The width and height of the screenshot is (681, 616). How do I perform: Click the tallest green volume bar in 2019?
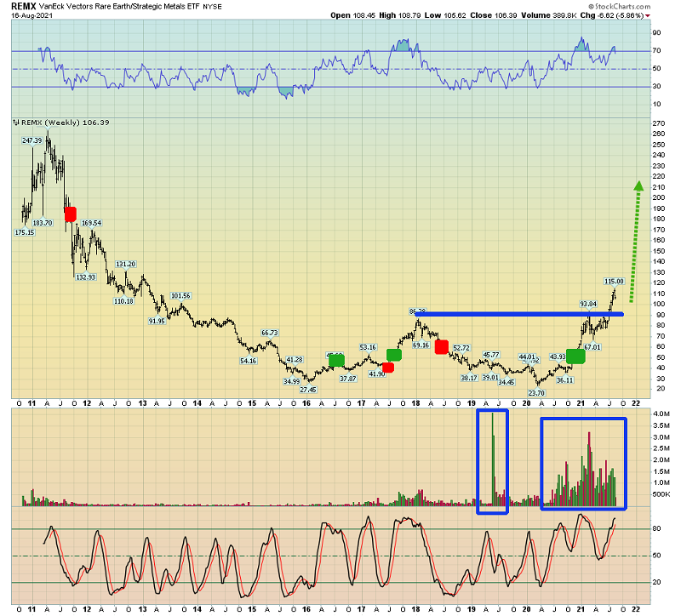pos(492,459)
